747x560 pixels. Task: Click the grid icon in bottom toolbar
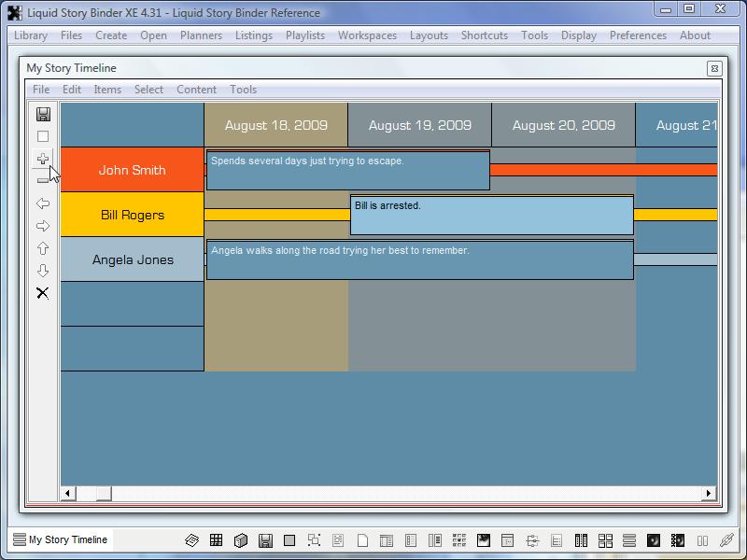point(217,540)
